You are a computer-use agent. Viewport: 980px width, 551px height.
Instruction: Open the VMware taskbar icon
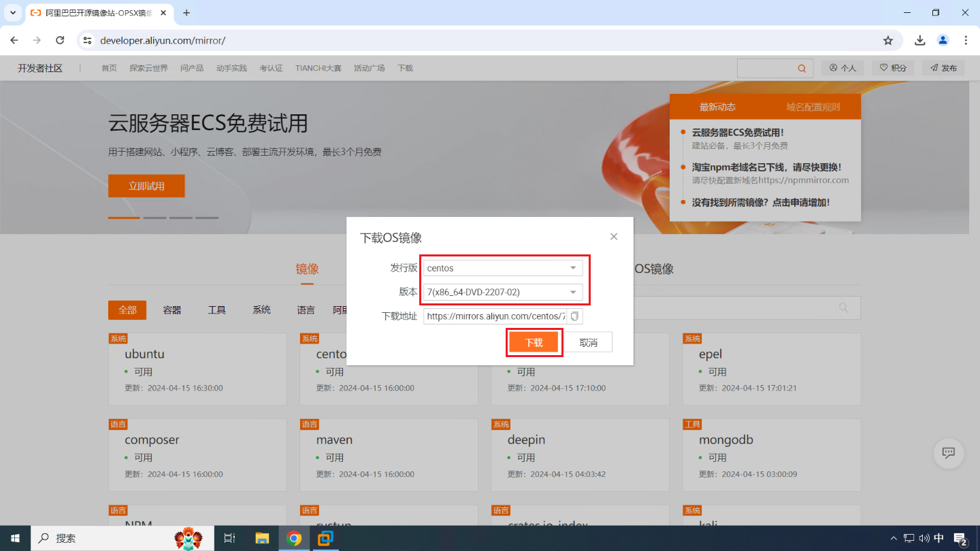click(326, 538)
